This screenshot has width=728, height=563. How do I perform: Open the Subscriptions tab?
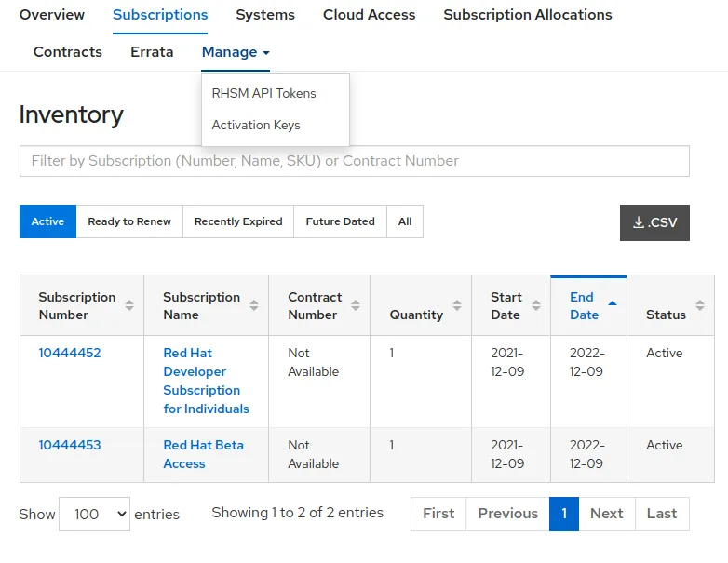pos(160,15)
